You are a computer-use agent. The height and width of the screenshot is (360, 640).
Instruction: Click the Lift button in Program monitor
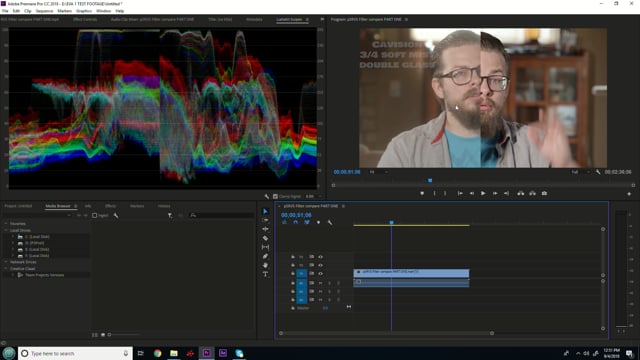[x=521, y=193]
